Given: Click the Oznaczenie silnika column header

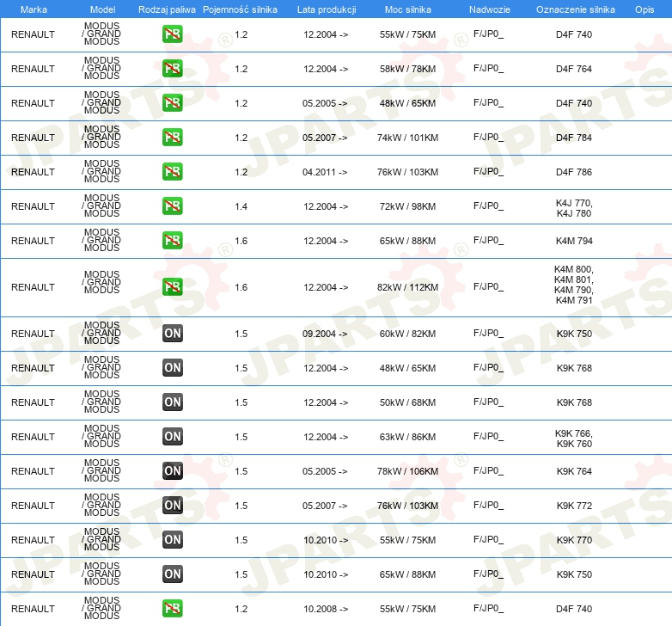Looking at the screenshot, I should pos(576,9).
